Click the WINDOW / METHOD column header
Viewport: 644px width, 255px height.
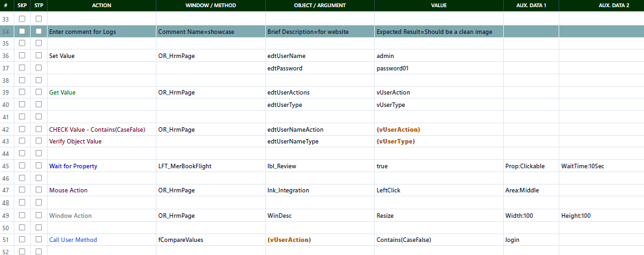click(211, 5)
